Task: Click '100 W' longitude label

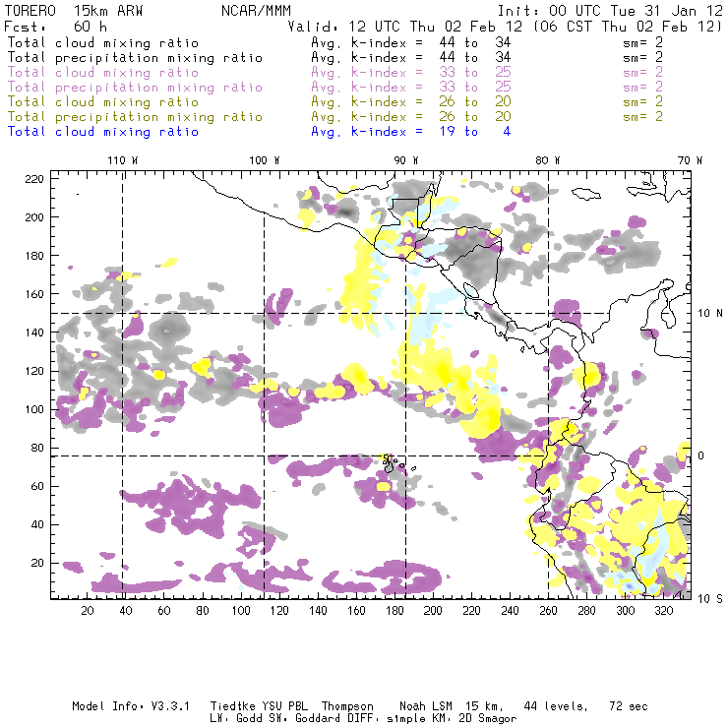Action: 265,160
